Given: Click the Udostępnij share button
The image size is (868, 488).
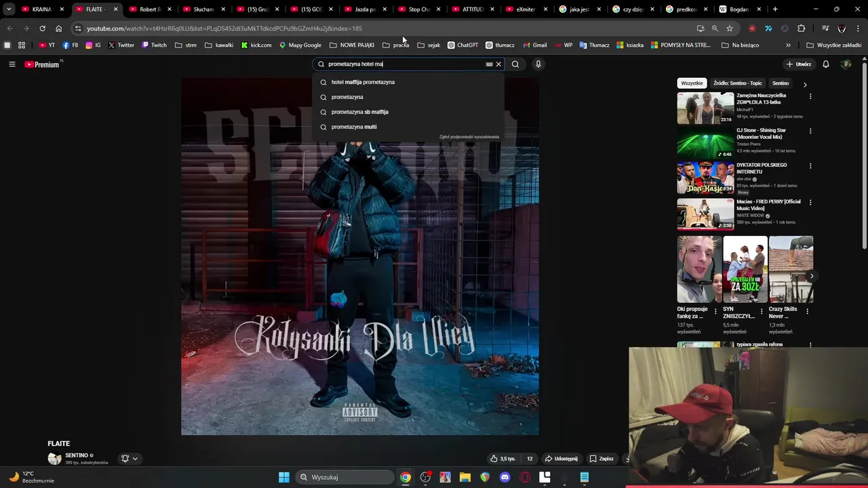Looking at the screenshot, I should pos(561,459).
